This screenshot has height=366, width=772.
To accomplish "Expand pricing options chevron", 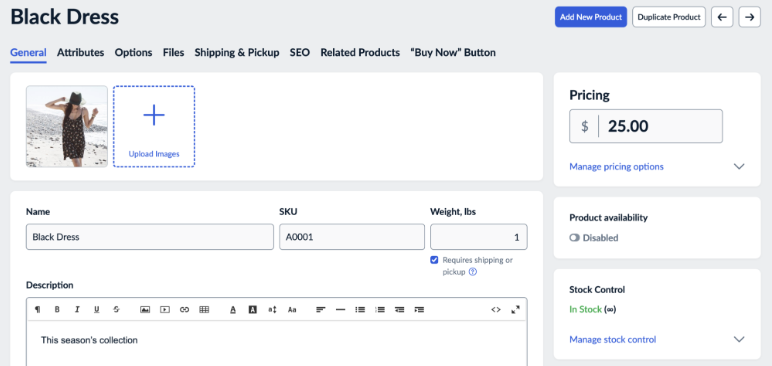I will pos(739,166).
